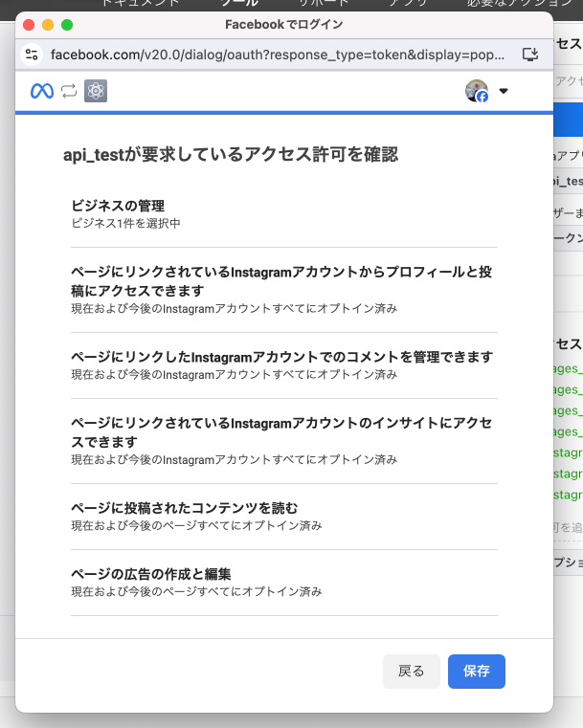Select the Instagram comment management permission

pyautogui.click(x=283, y=364)
